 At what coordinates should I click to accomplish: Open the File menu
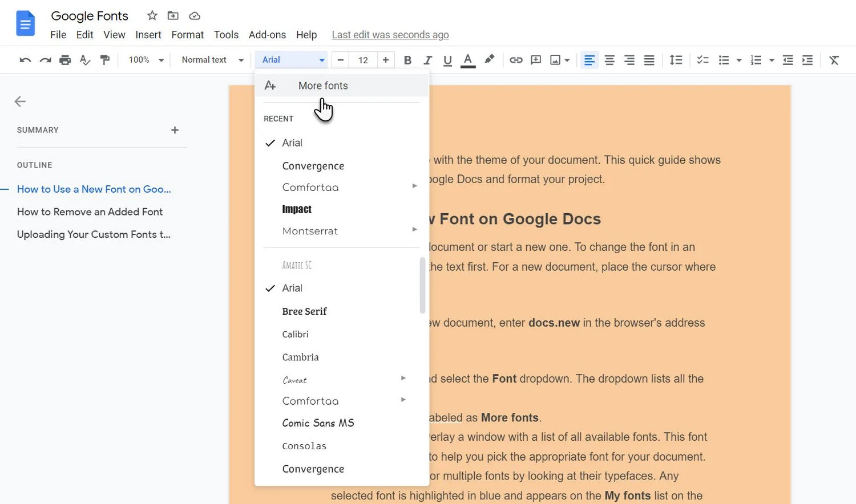tap(58, 35)
